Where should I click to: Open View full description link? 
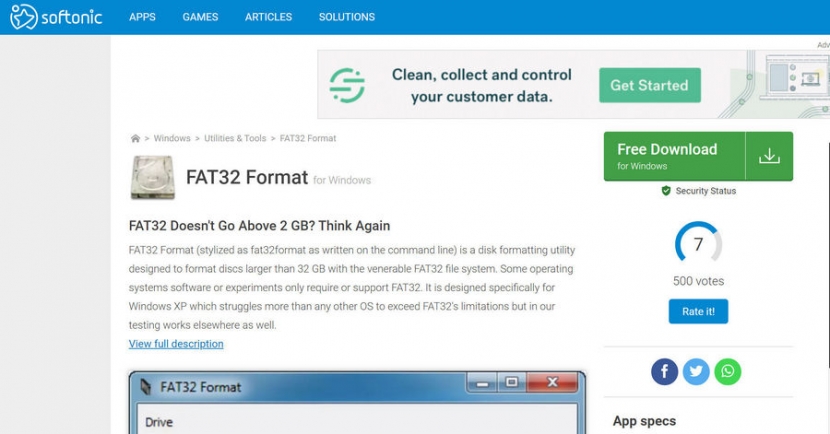point(176,344)
